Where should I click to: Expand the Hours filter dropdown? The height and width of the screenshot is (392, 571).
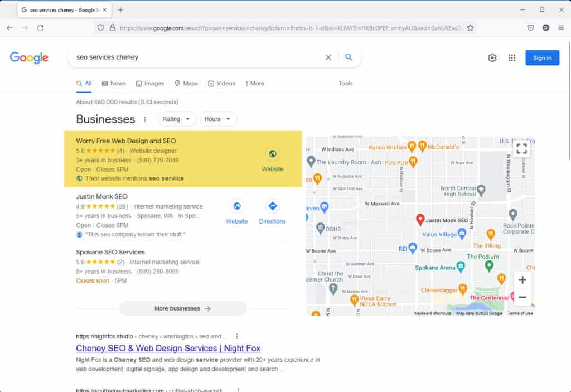click(218, 119)
